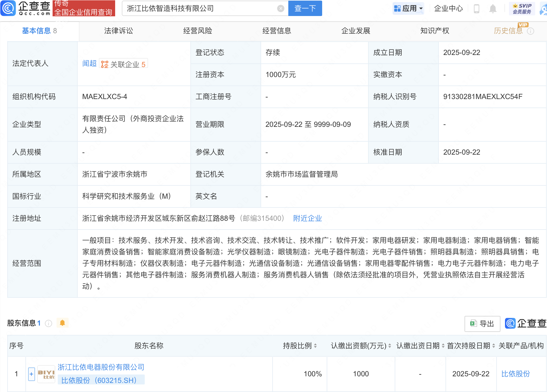Image resolution: width=547 pixels, height=392 pixels.
Task: Click the registered address 浙江省余姚市经济开发区城东新区俞赵江路88号
Action: tap(158, 218)
